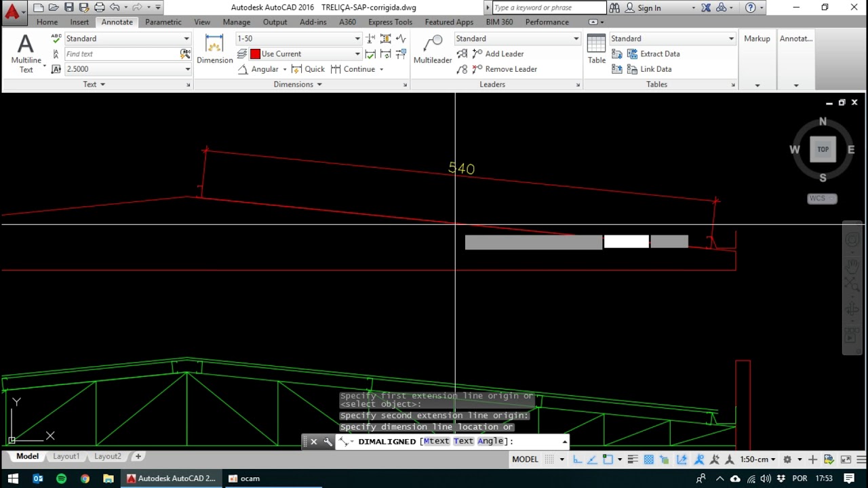
Task: Click the red Use Current color swatch
Action: click(x=255, y=54)
